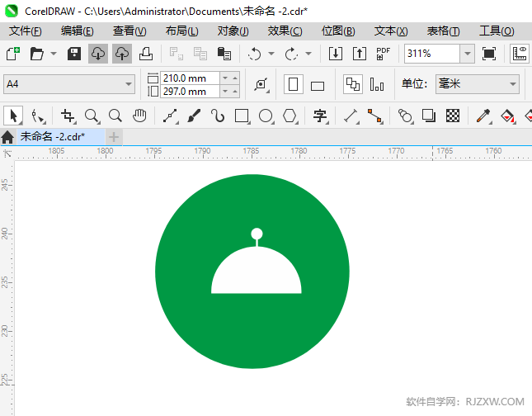Click the page width 210.0 mm field
The image size is (532, 416).
(x=190, y=78)
